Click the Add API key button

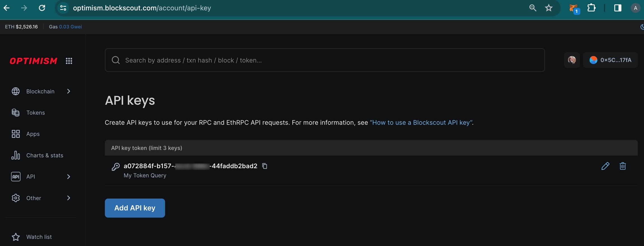(x=135, y=208)
